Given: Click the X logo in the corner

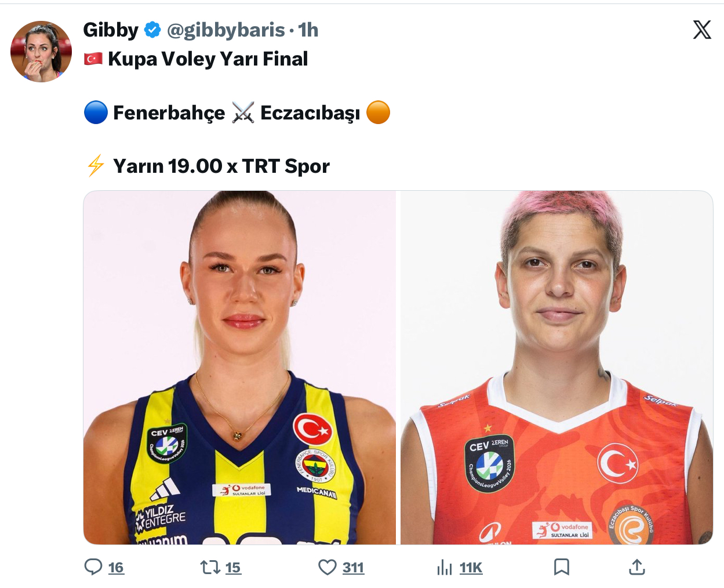Looking at the screenshot, I should point(702,30).
